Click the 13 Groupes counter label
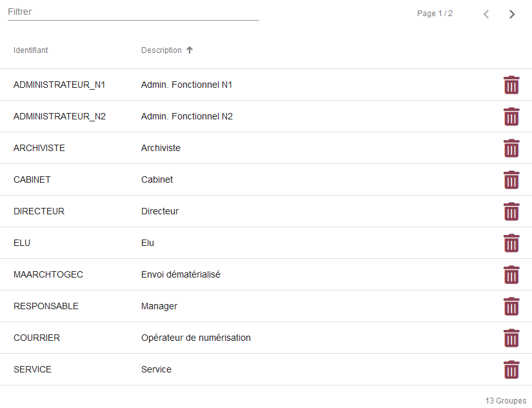The height and width of the screenshot is (408, 532). pos(505,400)
